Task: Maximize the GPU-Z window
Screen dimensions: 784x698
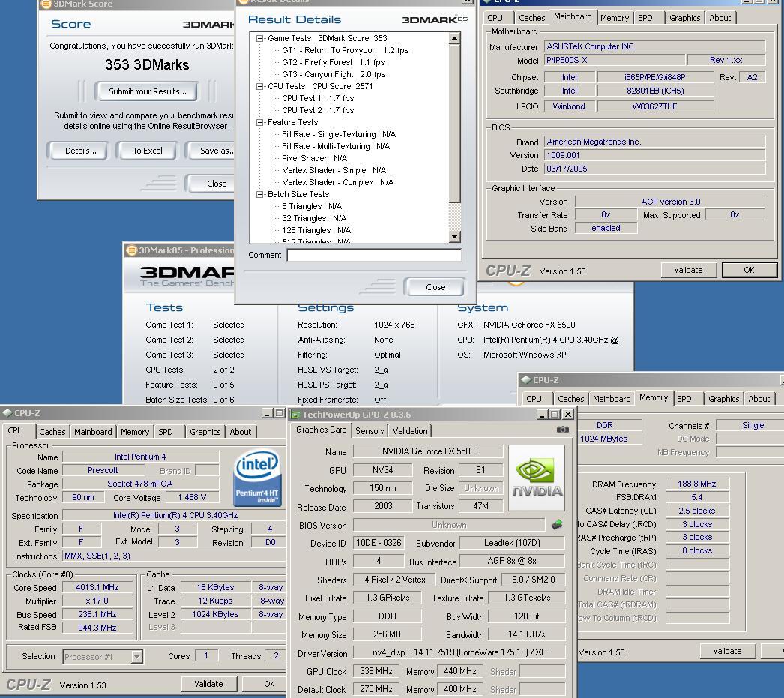Action: point(555,415)
